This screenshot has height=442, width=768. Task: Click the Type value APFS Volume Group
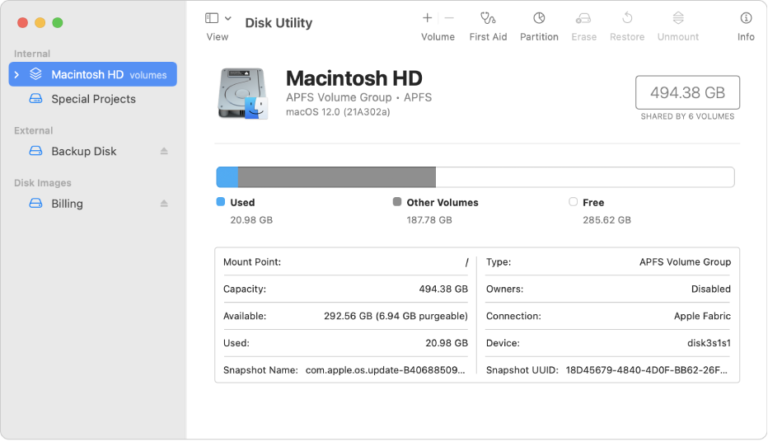coord(685,262)
